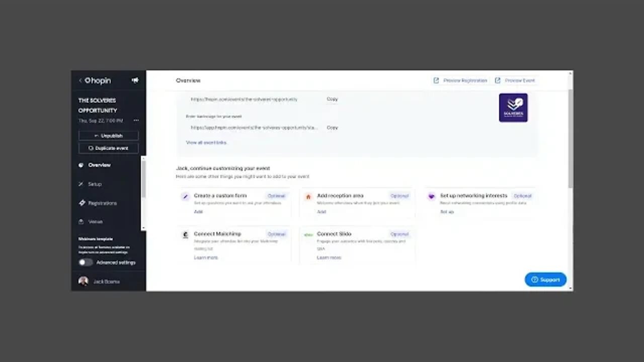Screen dimensions: 644x362
Task: Click the megaphone icon next to hopin logo
Action: point(135,80)
